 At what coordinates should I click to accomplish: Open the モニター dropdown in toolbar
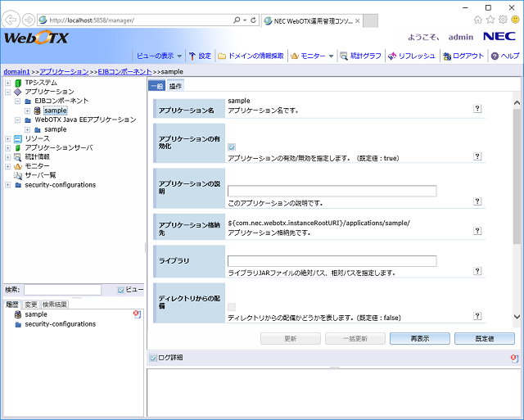(312, 56)
